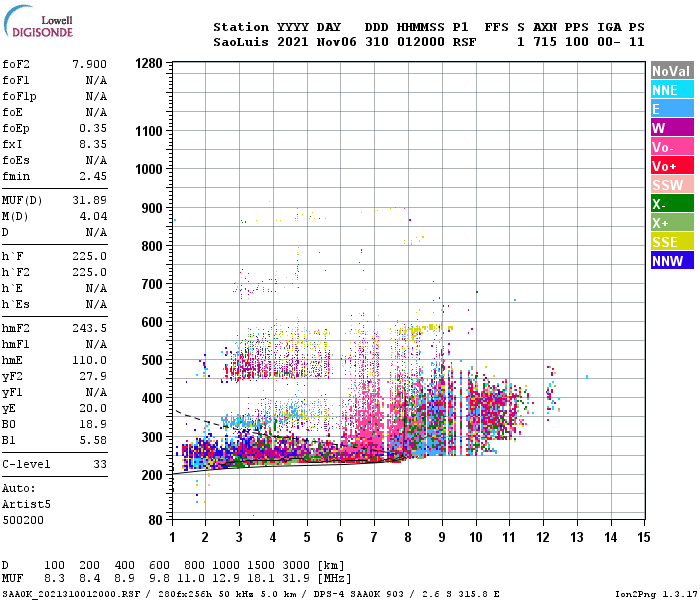Click the C-level value 33
Viewport: 700px width, 600px height.
[x=100, y=465]
